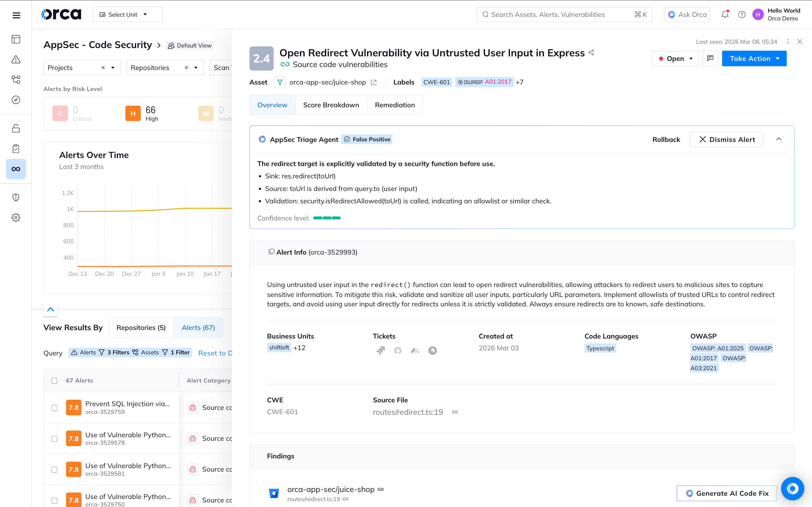
Task: Click the monday.com ticket icon
Action: pyautogui.click(x=415, y=350)
